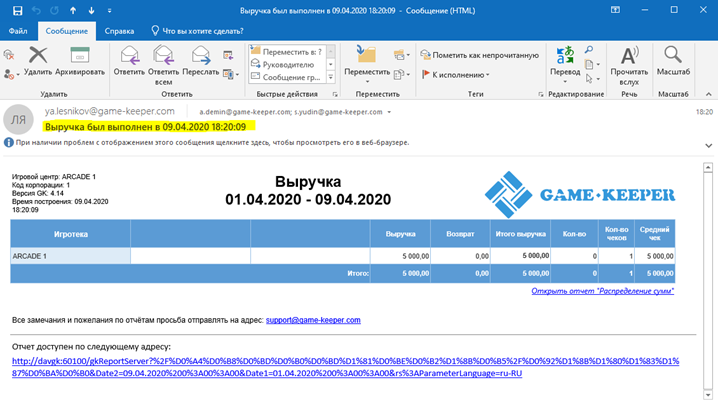Expand the recipients list arrow
The image size is (718, 406).
click(x=389, y=112)
